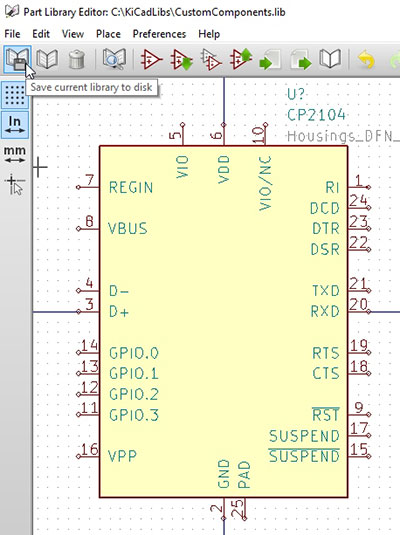This screenshot has height=535, width=400.
Task: Open the File menu
Action: pyautogui.click(x=12, y=34)
